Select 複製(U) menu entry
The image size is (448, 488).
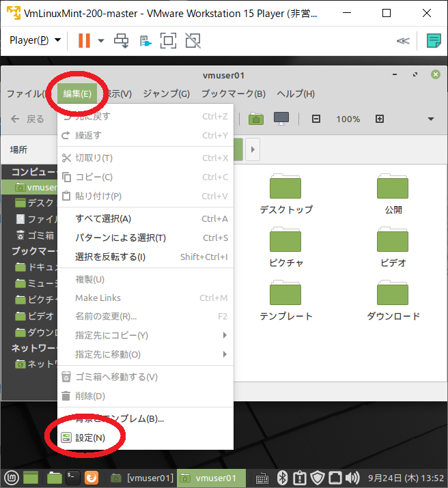(145, 279)
